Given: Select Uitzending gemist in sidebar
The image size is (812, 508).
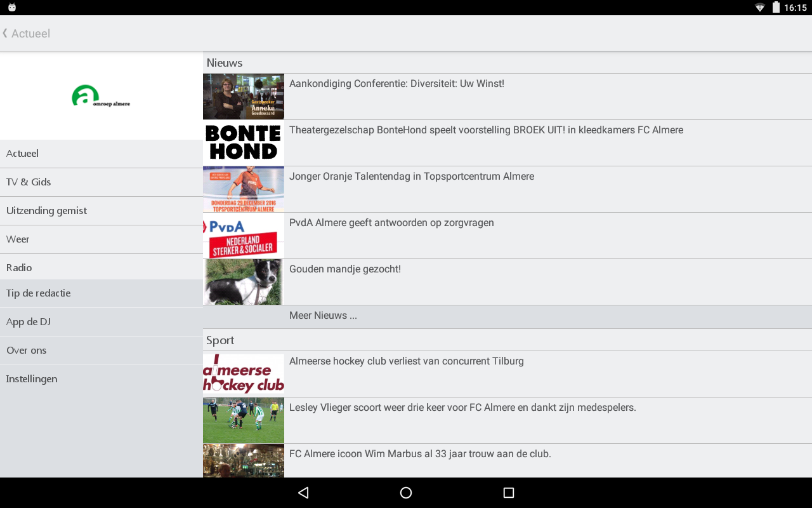Looking at the screenshot, I should [x=101, y=211].
